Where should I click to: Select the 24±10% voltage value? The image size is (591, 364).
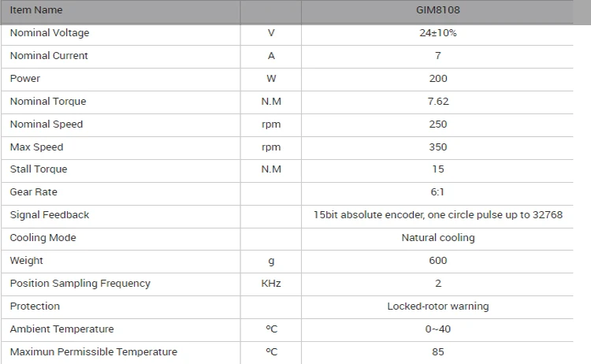[x=437, y=33]
